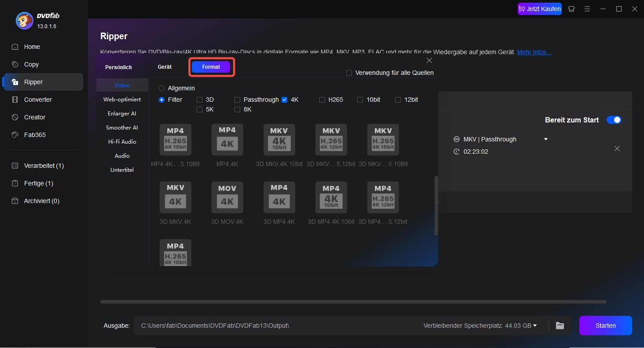
Task: Close the format selection popup
Action: pyautogui.click(x=429, y=60)
